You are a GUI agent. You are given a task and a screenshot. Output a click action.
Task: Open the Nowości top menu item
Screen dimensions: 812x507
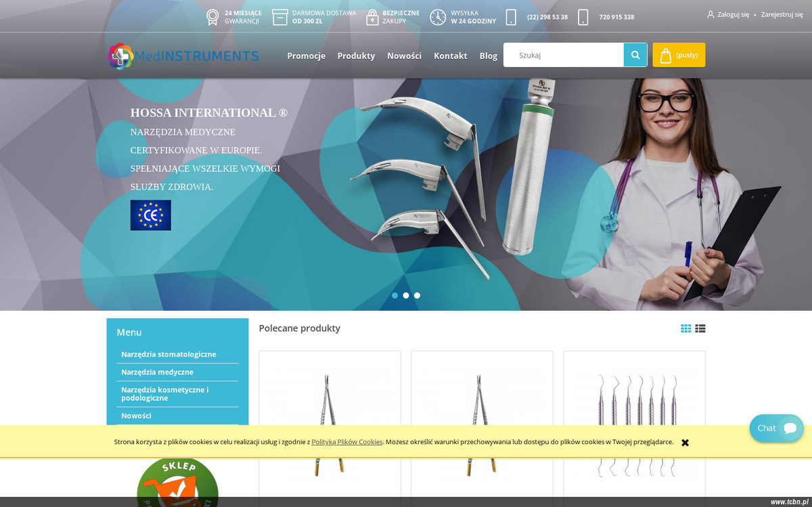pyautogui.click(x=404, y=56)
